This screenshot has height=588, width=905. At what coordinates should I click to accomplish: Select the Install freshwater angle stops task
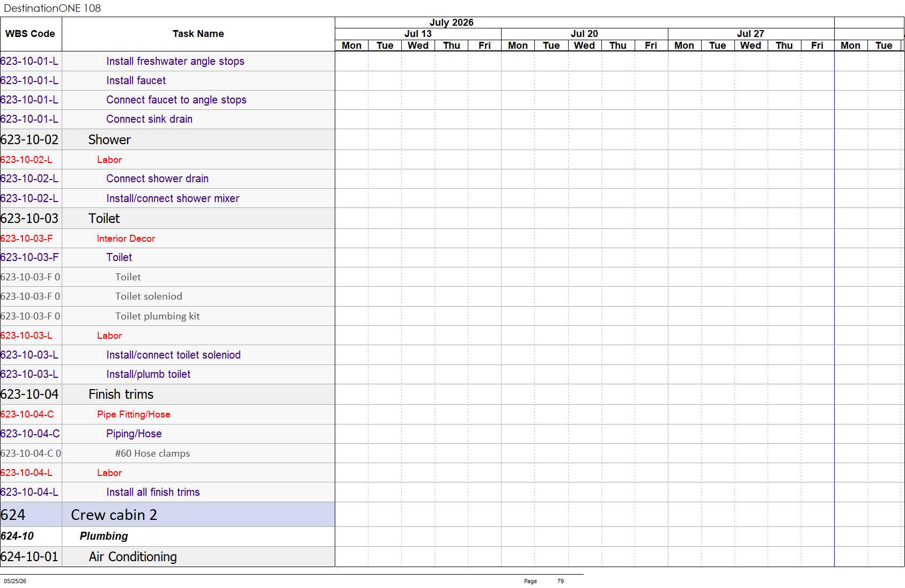tap(175, 61)
